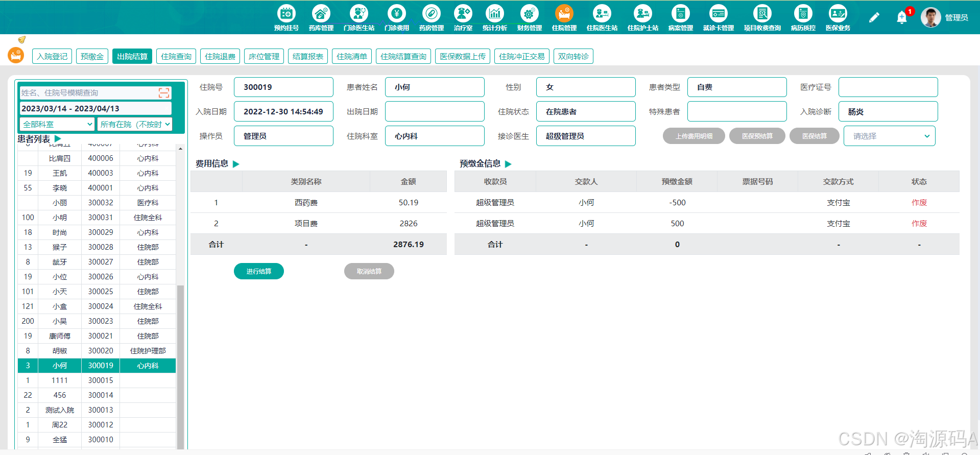Image resolution: width=980 pixels, height=455 pixels.
Task: Open the 医保数据上传 tab
Action: pos(463,56)
